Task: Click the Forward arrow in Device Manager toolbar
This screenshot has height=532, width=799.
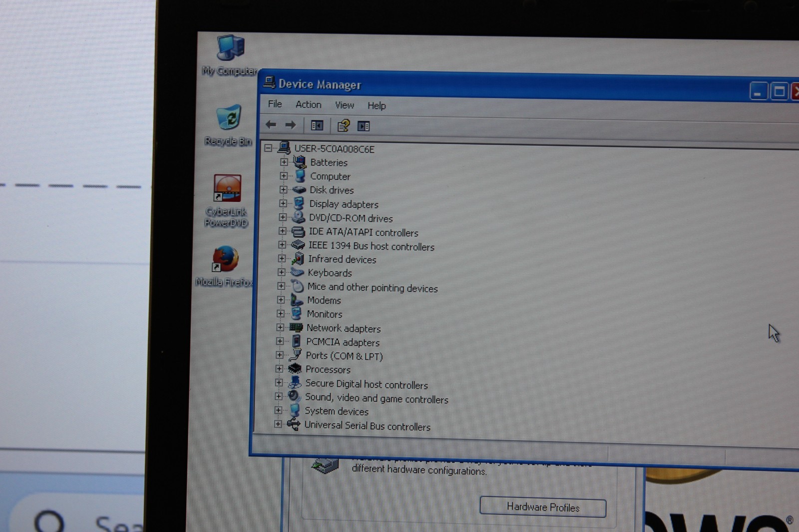Action: [290, 125]
